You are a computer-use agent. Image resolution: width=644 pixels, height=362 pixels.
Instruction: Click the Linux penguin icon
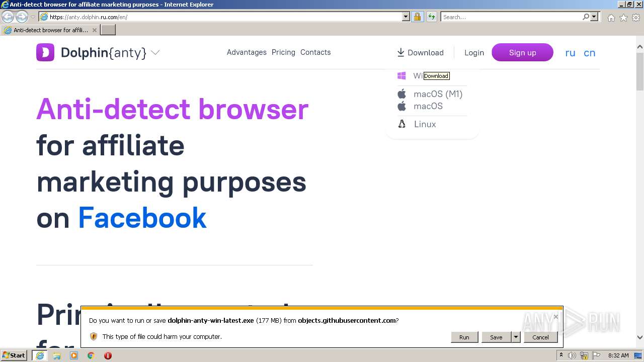pos(402,124)
